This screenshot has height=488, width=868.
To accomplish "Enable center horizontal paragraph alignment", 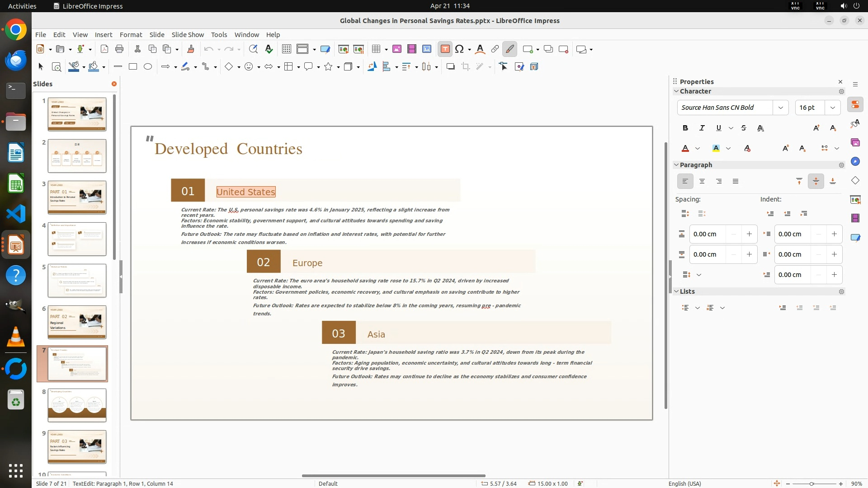I will pos(702,182).
